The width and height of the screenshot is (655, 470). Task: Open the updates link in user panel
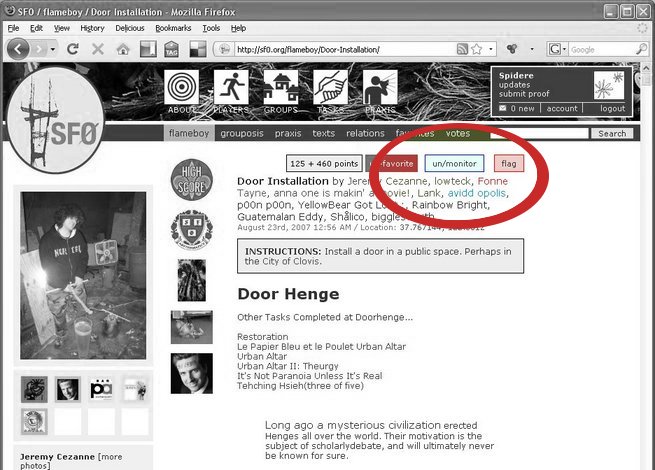click(x=514, y=85)
